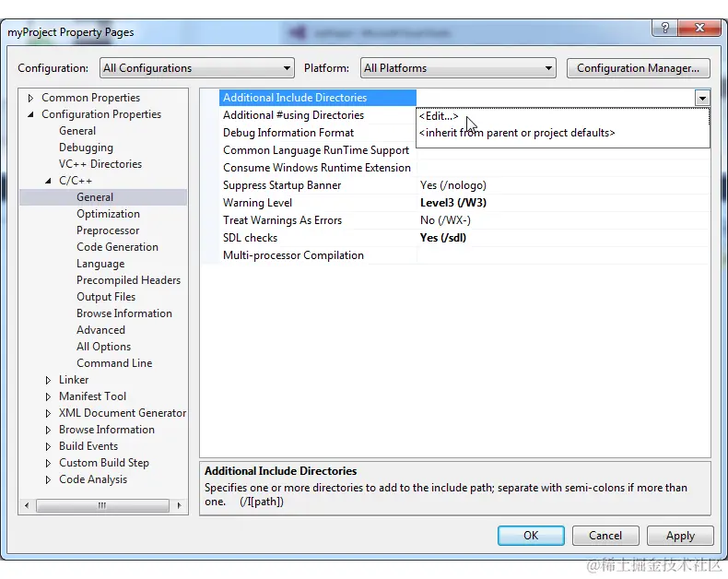Screen dimensions: 728x579
Task: Collapse the Configuration Properties node
Action: [30, 114]
